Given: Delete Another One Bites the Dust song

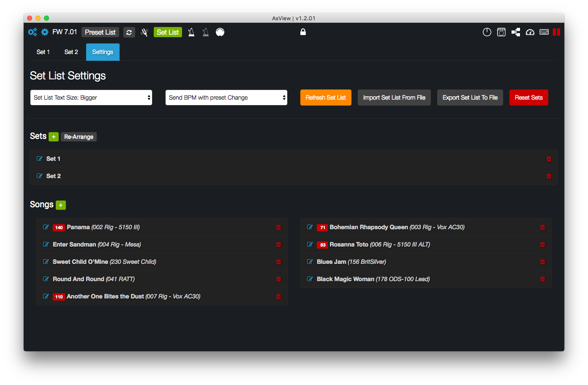Looking at the screenshot, I should [279, 296].
